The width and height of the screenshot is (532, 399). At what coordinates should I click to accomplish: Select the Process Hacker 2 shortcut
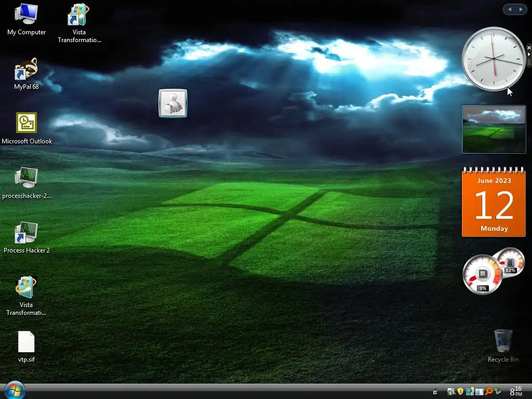[x=26, y=237]
